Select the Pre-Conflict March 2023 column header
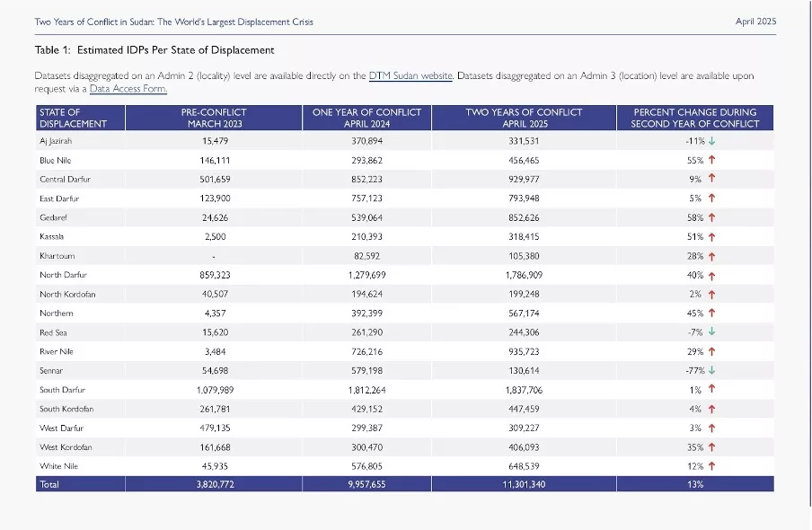The height and width of the screenshot is (530, 812). [214, 118]
